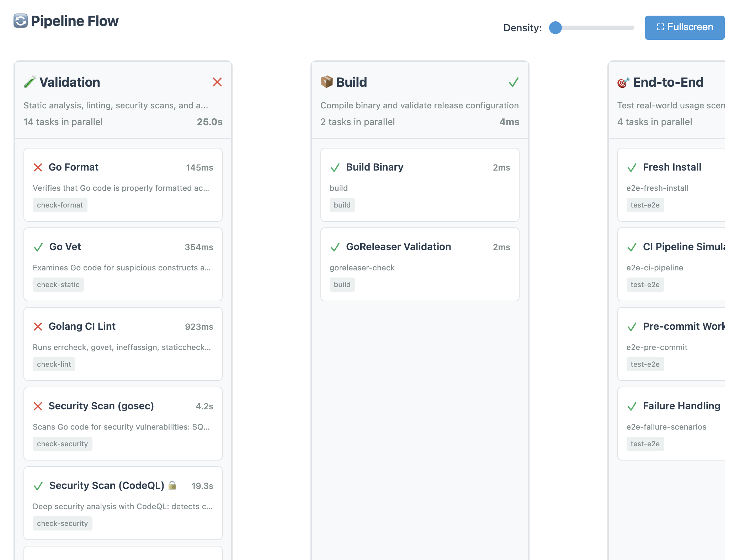The image size is (734, 560).
Task: Select the Fresh Install task title
Action: (x=672, y=167)
